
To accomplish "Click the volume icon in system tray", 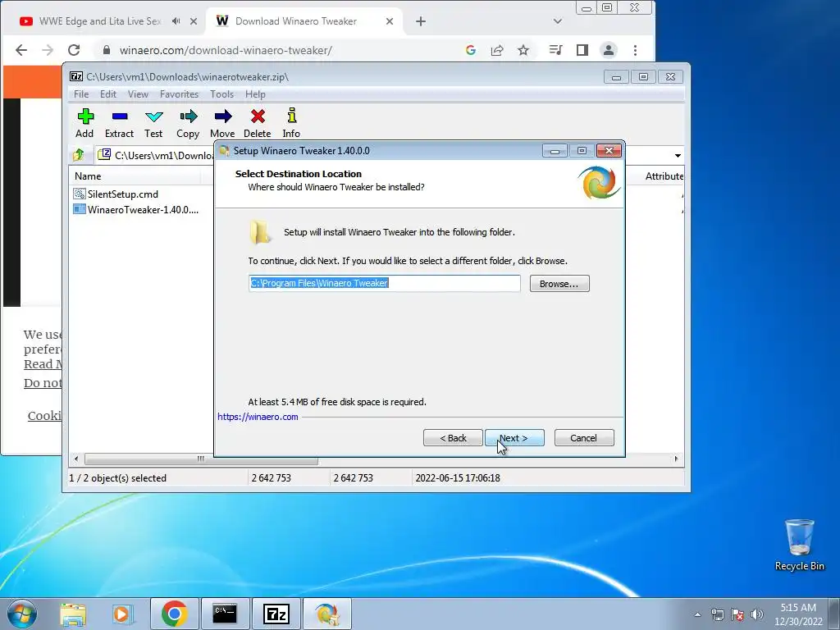I will (757, 614).
